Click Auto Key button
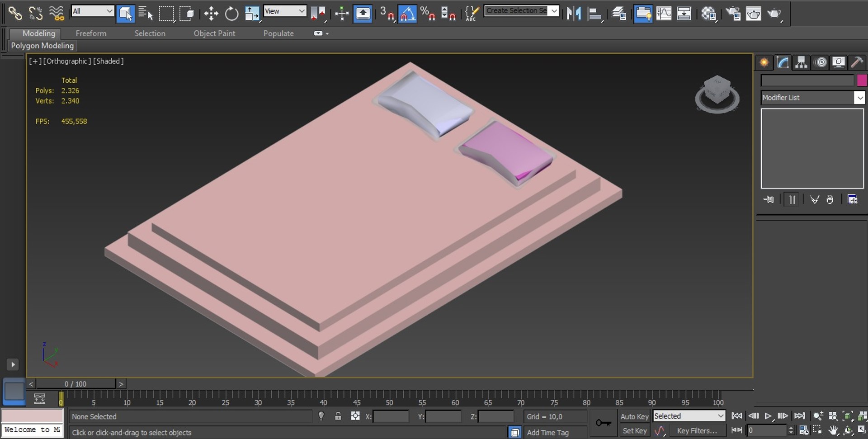The image size is (868, 439). pos(634,416)
